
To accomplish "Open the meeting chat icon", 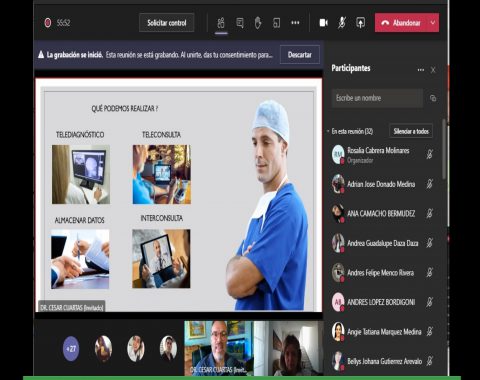I will point(240,23).
